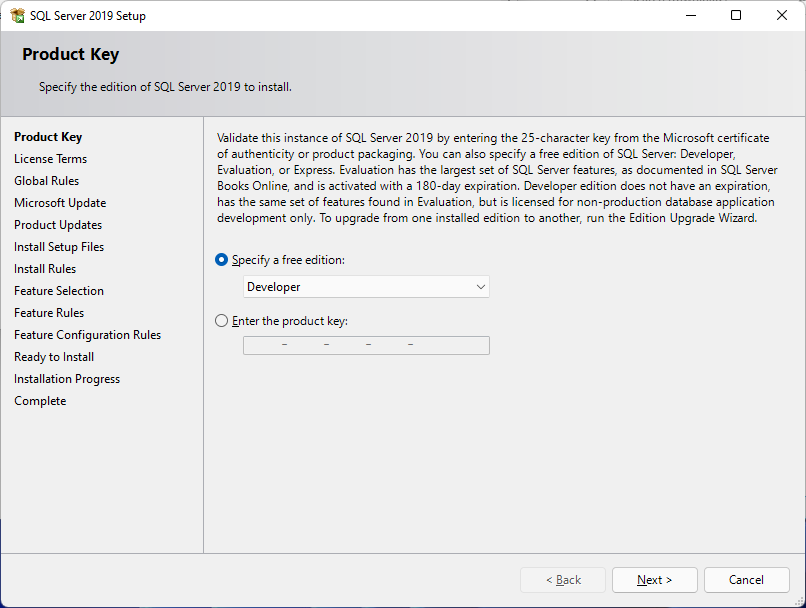806x608 pixels.
Task: Select the Installation Progress step
Action: pos(67,379)
